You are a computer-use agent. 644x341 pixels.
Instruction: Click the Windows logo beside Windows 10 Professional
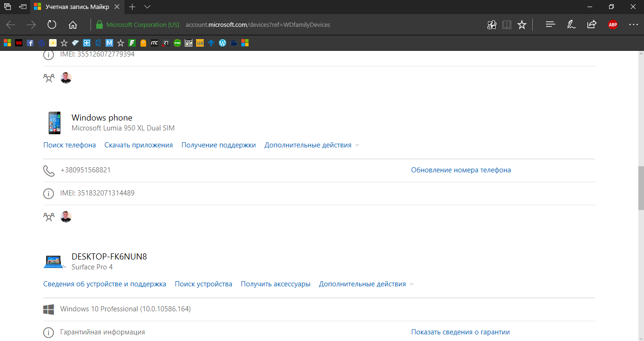pos(49,309)
